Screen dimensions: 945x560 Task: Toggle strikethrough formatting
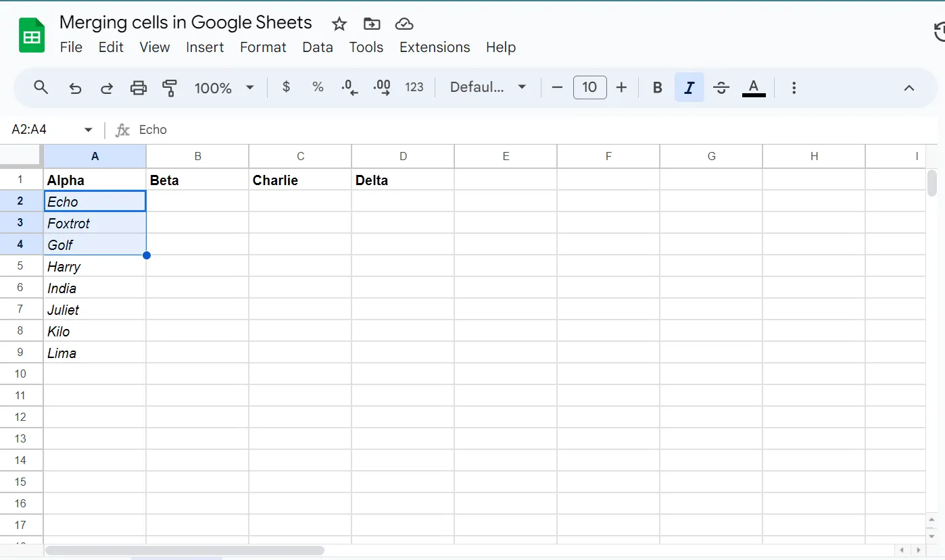(x=721, y=88)
